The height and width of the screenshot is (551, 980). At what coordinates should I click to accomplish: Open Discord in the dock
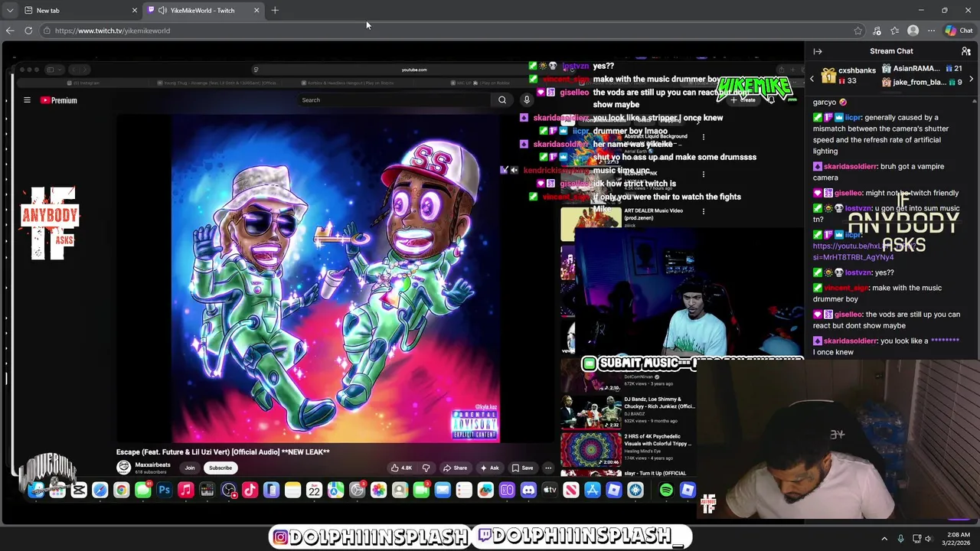click(x=528, y=491)
